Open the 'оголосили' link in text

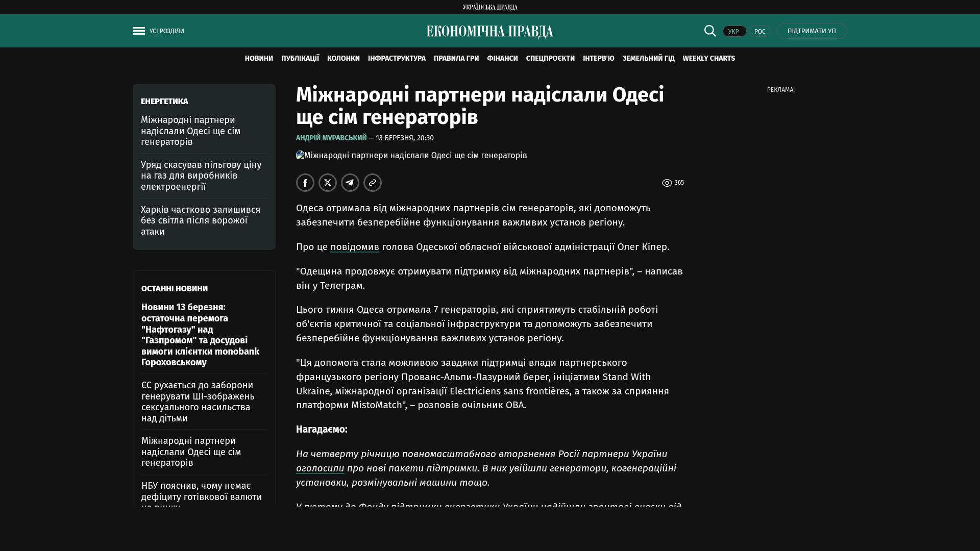[x=320, y=468]
